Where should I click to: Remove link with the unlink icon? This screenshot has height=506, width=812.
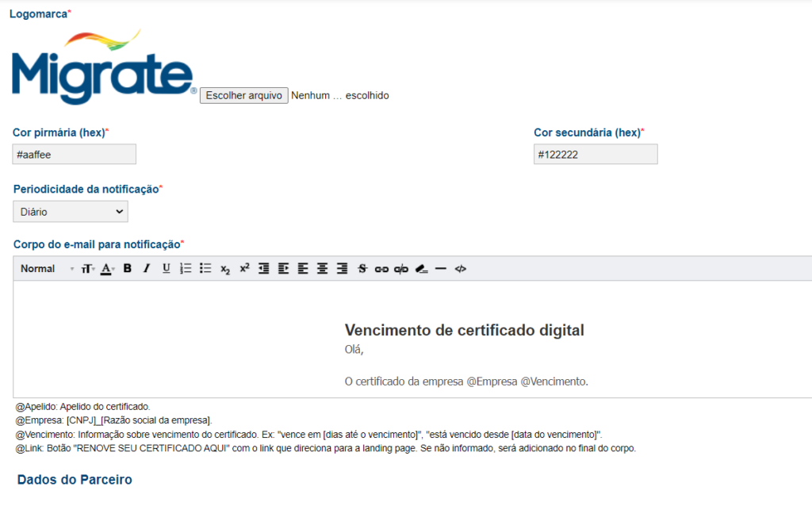point(401,269)
